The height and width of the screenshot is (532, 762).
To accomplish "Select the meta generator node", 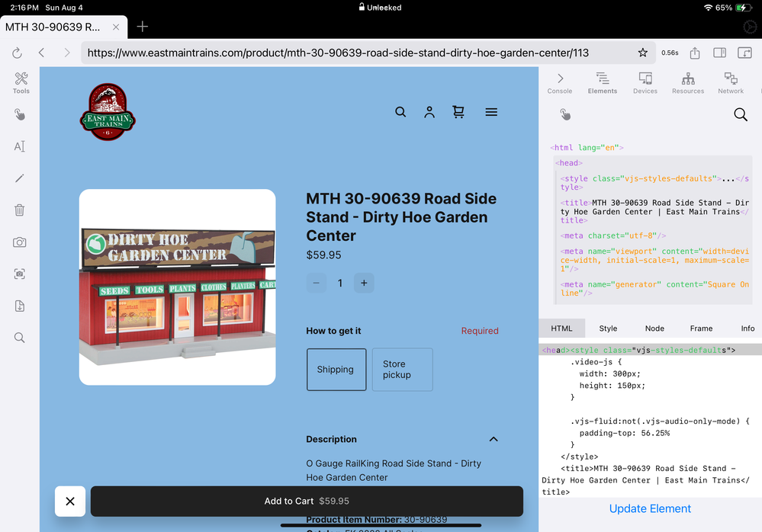I will coord(654,289).
